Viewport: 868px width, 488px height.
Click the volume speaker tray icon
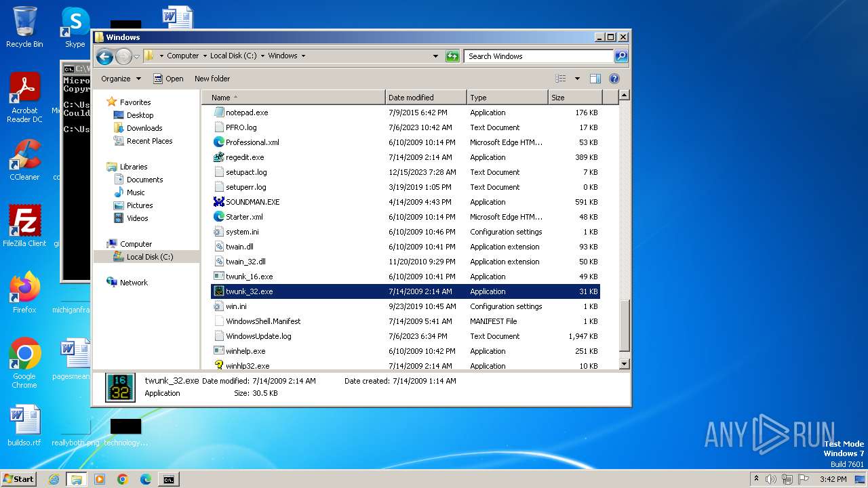771,479
